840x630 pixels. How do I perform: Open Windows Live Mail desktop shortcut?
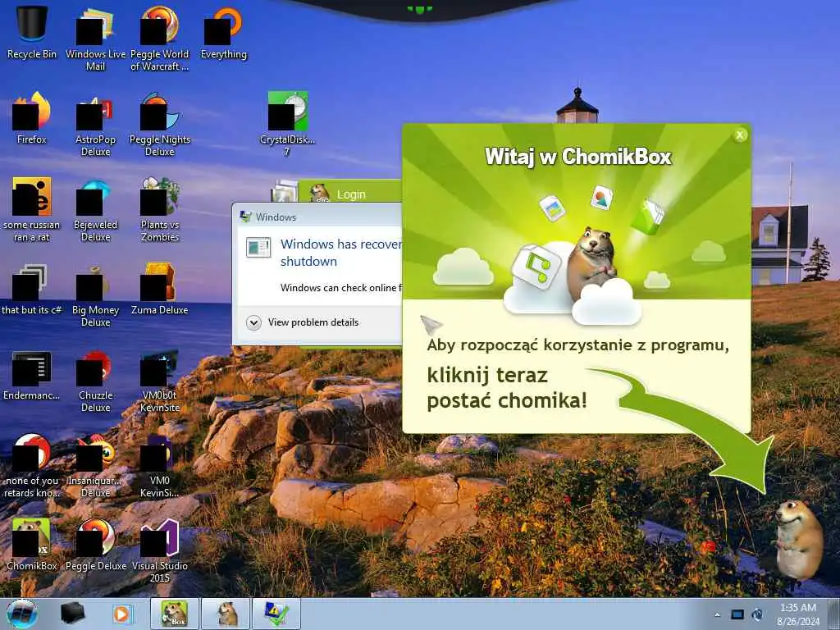tap(95, 38)
